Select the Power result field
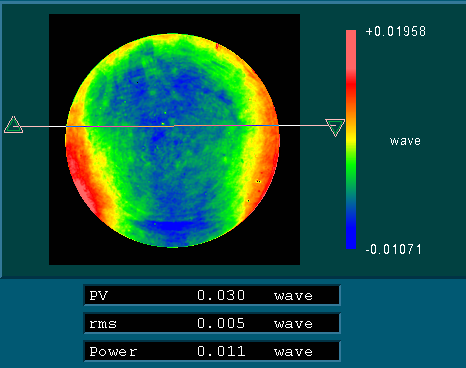Viewport: 466px width, 368px height. (x=212, y=351)
